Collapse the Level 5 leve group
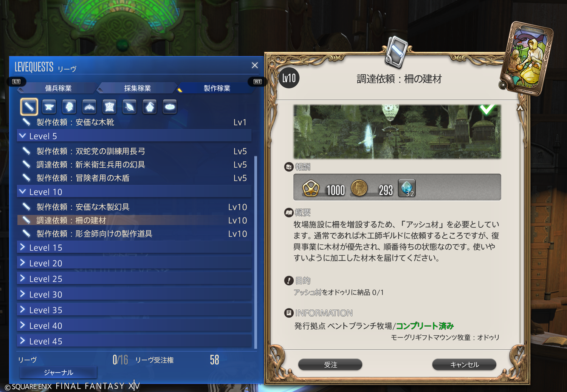This screenshot has width=567, height=392. [134, 136]
